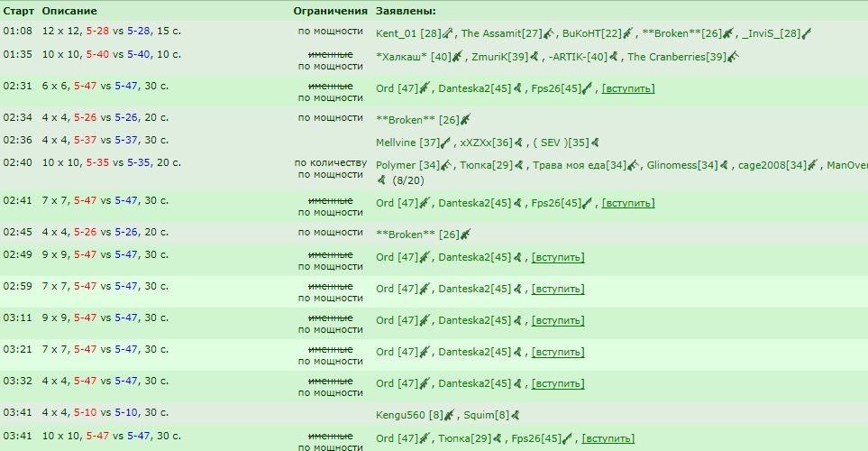The width and height of the screenshot is (868, 451).
Task: Open player Трава моя еда[34]
Action: [x=580, y=165]
